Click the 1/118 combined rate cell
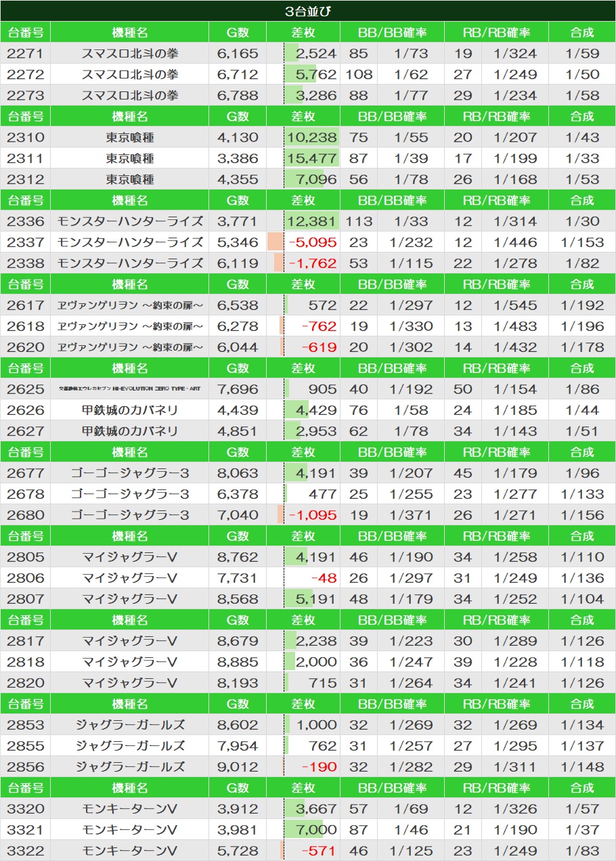The width and height of the screenshot is (616, 861). coord(582,662)
